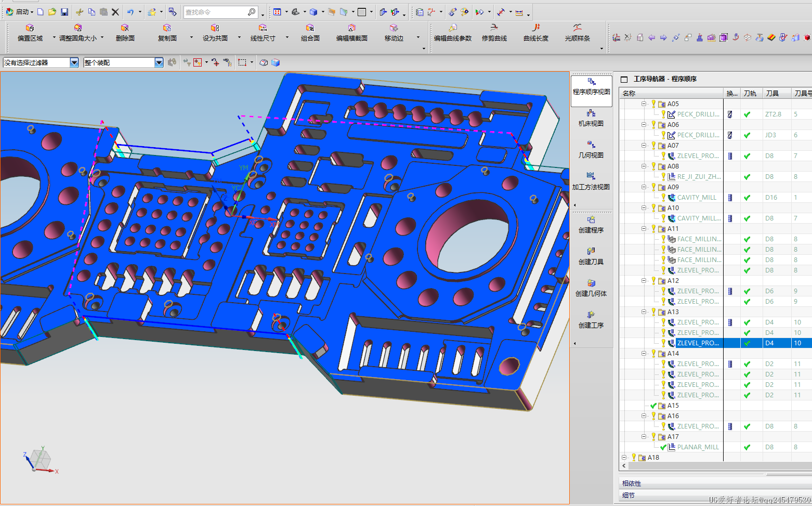Image resolution: width=812 pixels, height=506 pixels.
Task: Select the 编辑横截面 edit cross section tool
Action: point(352,33)
